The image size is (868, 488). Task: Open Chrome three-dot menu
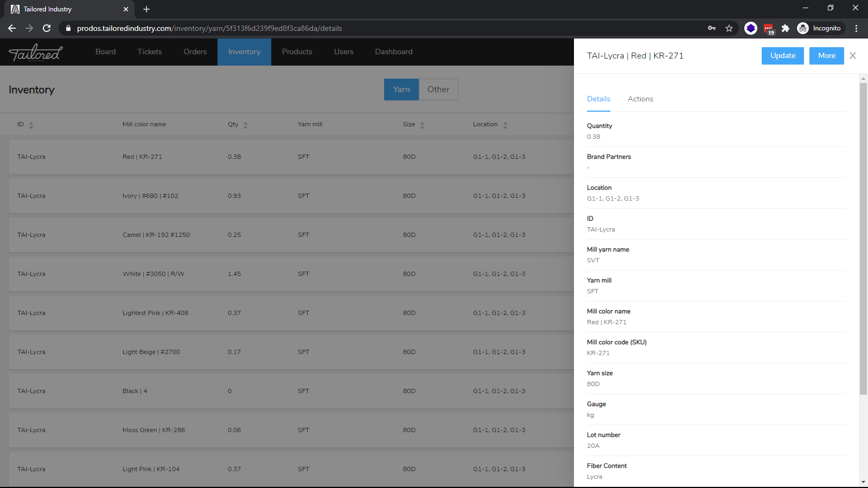click(857, 28)
